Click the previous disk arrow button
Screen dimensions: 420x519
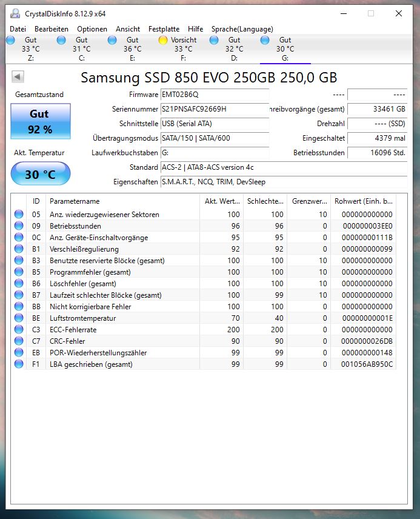18,77
